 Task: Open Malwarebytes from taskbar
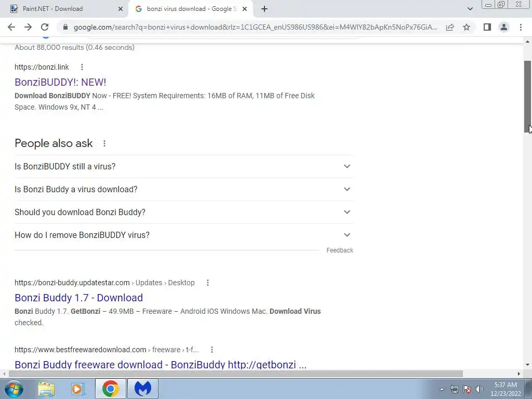[142, 389]
